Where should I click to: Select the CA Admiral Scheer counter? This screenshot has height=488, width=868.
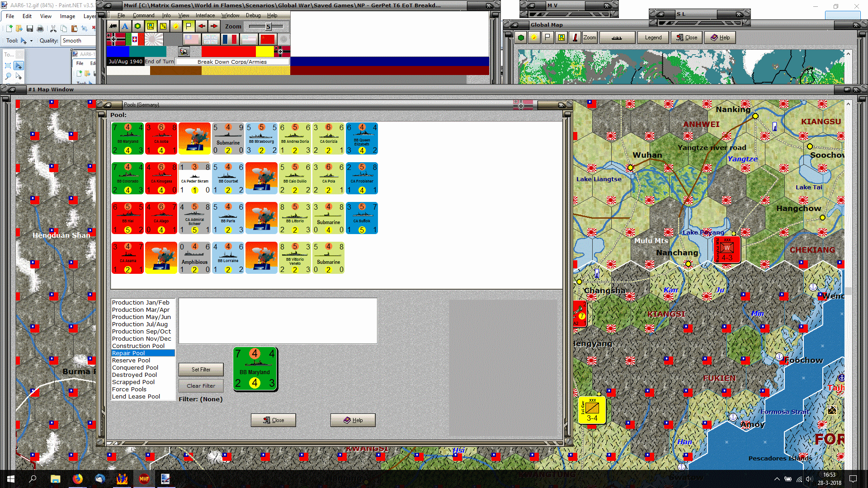tap(194, 218)
